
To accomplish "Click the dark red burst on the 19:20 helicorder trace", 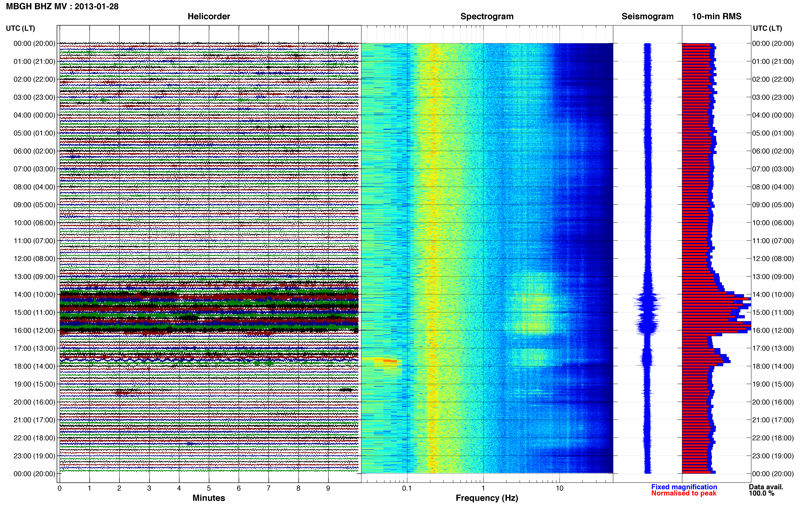I will [122, 392].
